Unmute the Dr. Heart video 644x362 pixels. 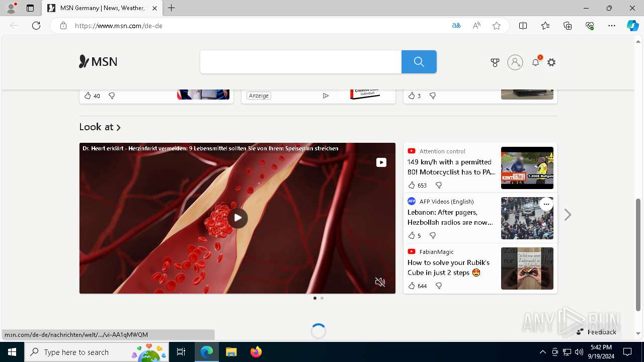coord(380,282)
